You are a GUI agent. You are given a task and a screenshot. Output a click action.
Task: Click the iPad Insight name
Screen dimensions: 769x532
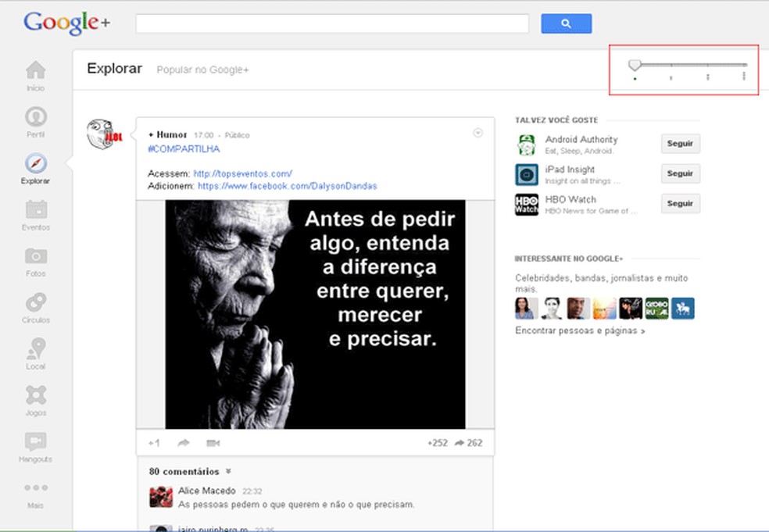pos(570,170)
